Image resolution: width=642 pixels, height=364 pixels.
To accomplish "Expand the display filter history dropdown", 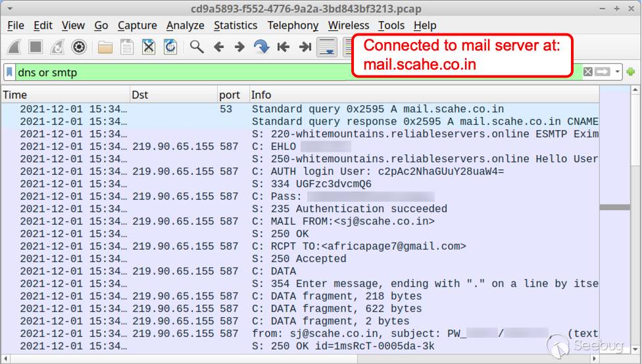I will click(x=618, y=72).
